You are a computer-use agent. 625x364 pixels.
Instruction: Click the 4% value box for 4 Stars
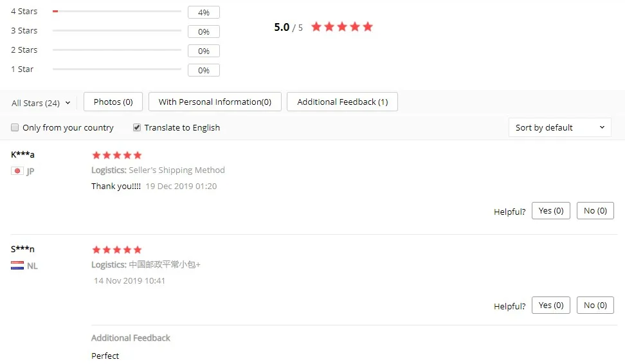click(x=204, y=12)
